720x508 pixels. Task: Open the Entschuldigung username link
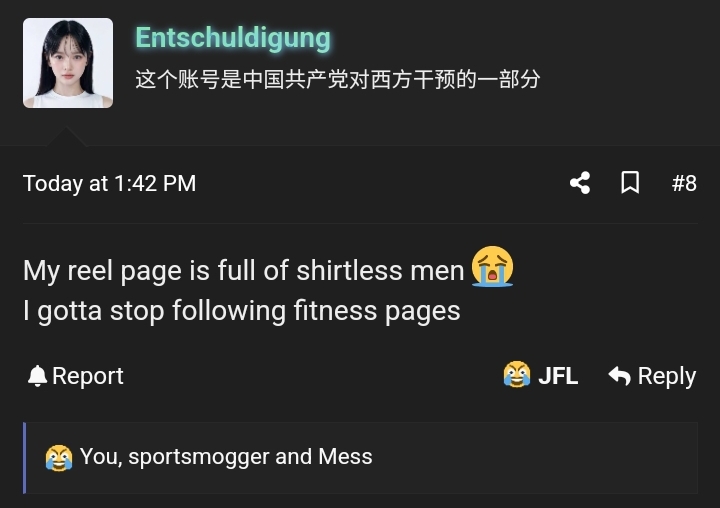point(233,38)
